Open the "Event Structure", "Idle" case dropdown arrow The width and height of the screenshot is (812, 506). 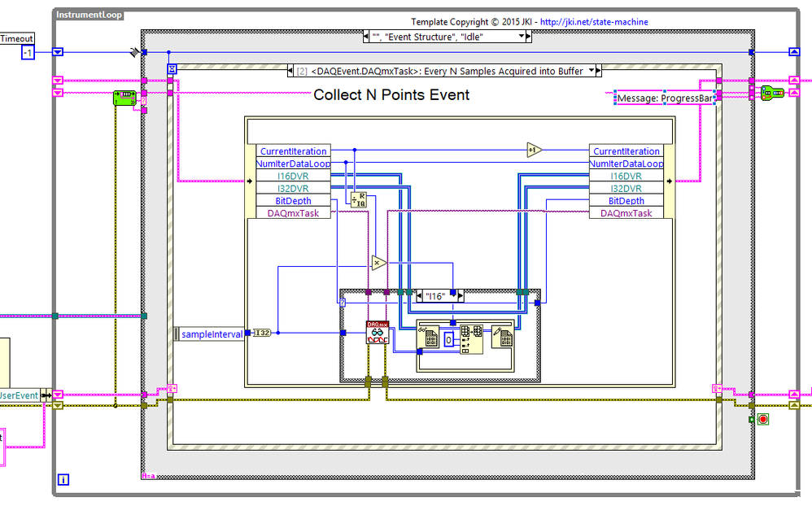[521, 37]
